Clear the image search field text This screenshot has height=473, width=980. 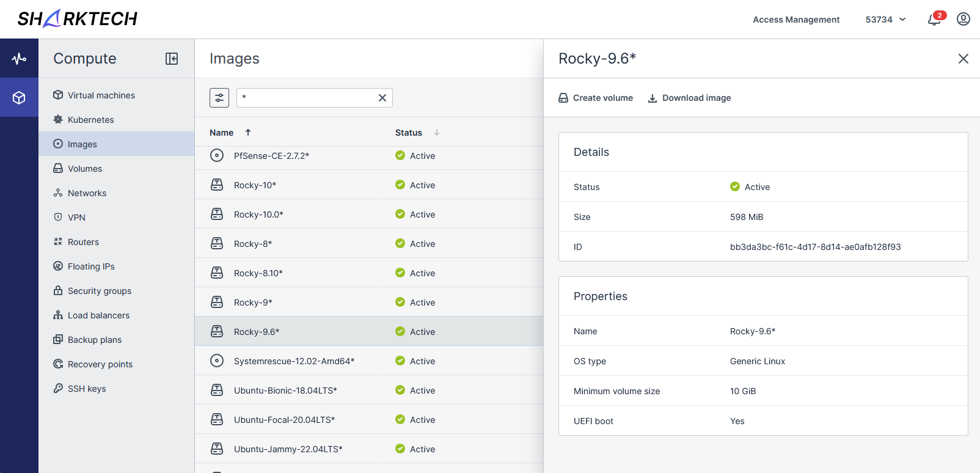pyautogui.click(x=382, y=98)
